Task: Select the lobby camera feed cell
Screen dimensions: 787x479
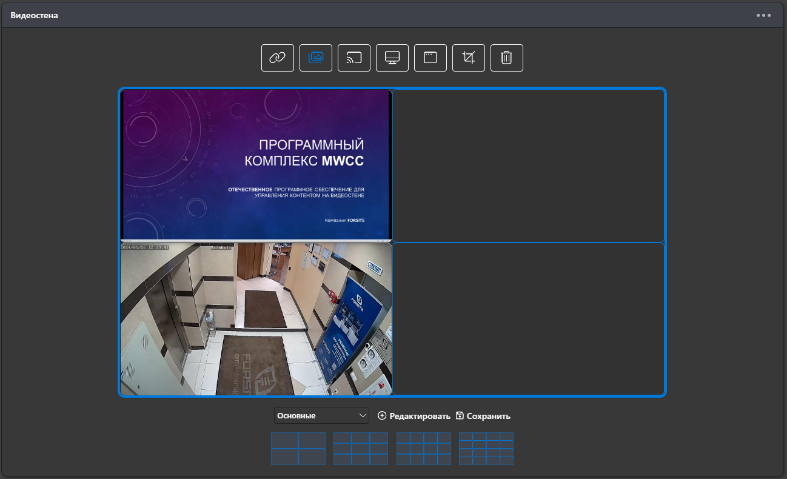Action: [256, 319]
